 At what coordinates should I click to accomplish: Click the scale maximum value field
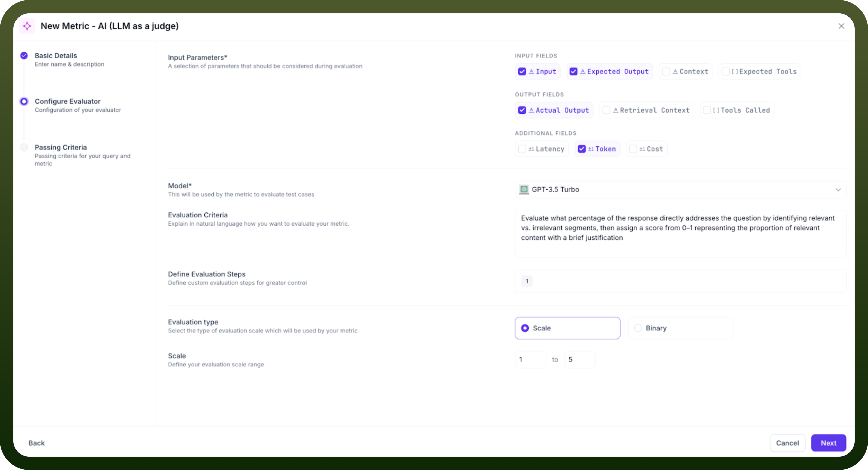(x=580, y=360)
